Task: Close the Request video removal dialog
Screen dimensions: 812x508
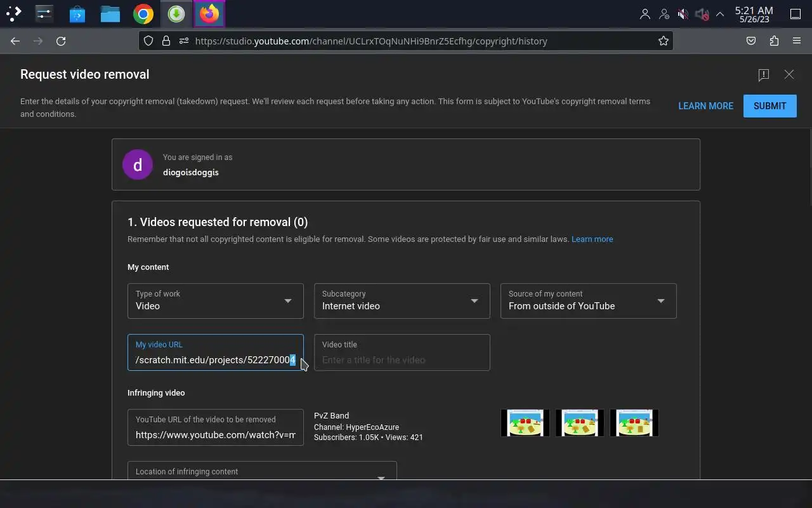Action: click(789, 74)
